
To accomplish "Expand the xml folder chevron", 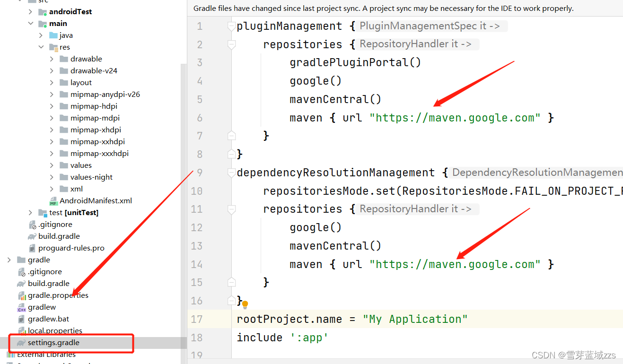I will tap(52, 189).
